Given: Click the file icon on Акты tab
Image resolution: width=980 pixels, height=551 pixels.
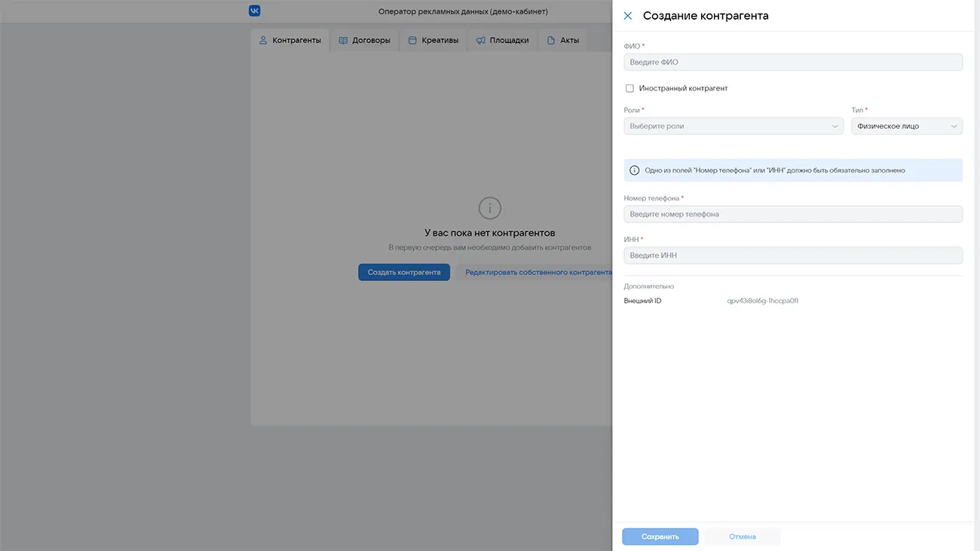Looking at the screenshot, I should (x=551, y=41).
